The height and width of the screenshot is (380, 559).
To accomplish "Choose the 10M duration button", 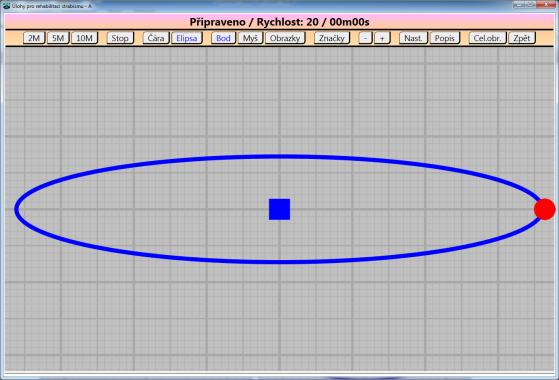I will pos(84,38).
